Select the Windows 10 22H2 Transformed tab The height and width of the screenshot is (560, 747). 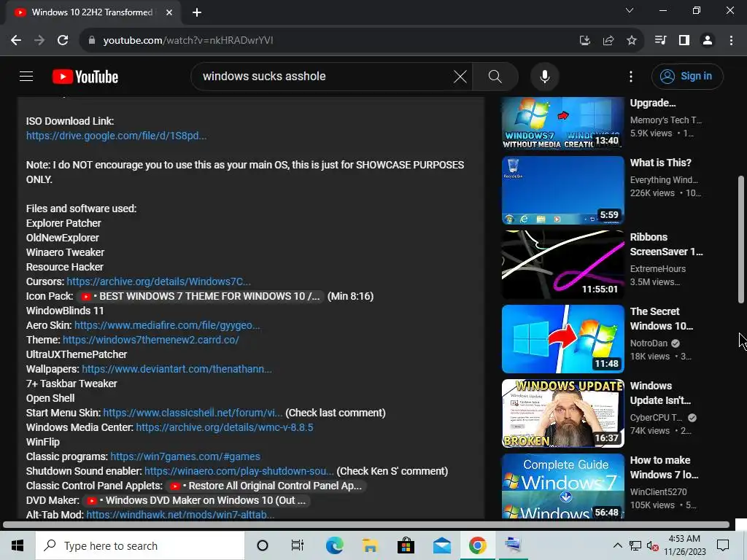[x=93, y=12]
